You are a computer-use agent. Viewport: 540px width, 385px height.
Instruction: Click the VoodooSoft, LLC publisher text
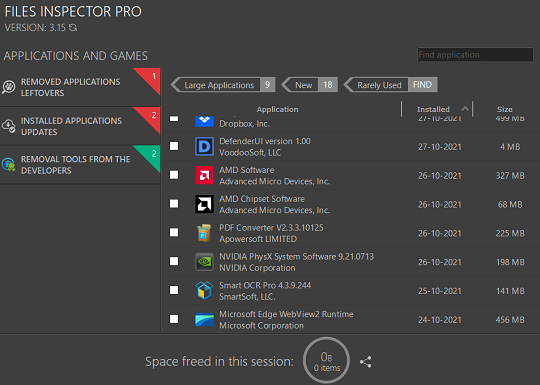250,153
